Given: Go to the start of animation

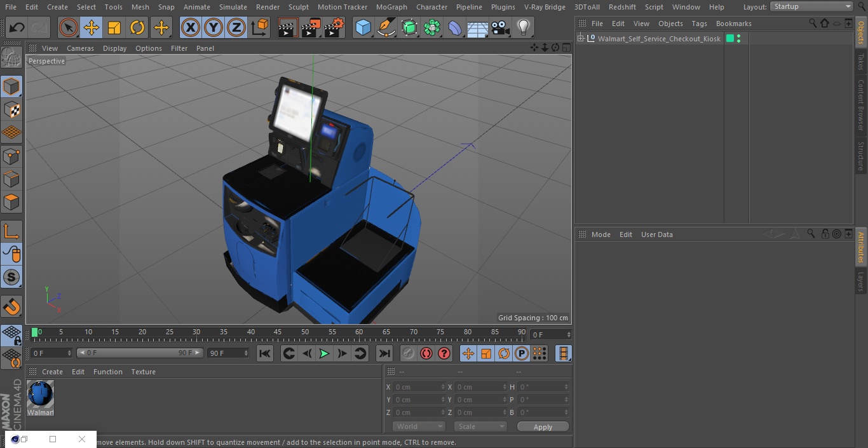Looking at the screenshot, I should tap(265, 353).
